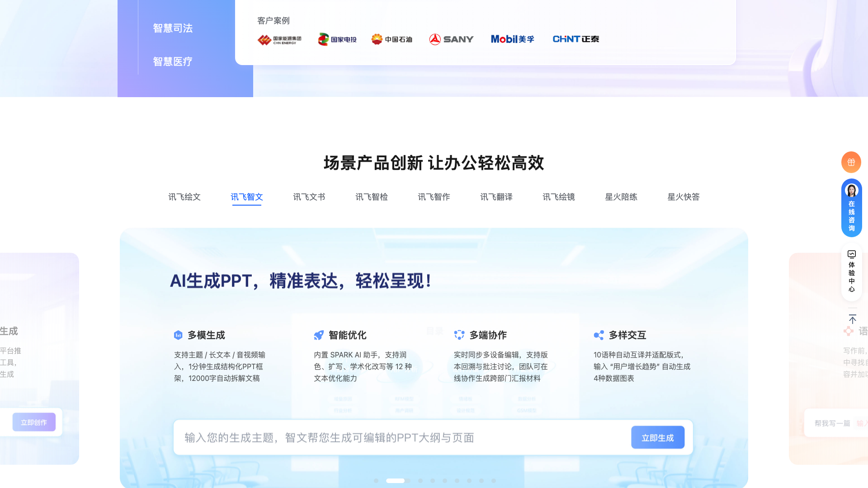
Task: Click the 智能优化 rocket icon
Action: point(319,335)
